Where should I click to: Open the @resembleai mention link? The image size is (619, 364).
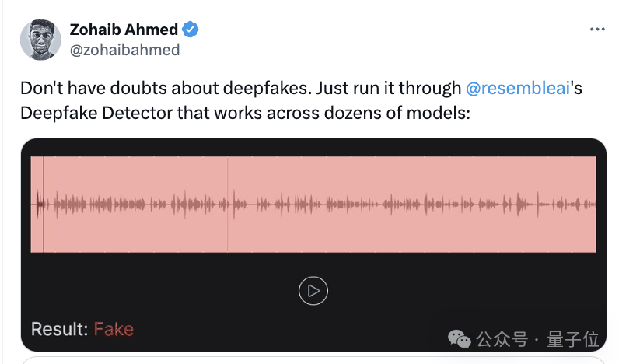pos(518,88)
